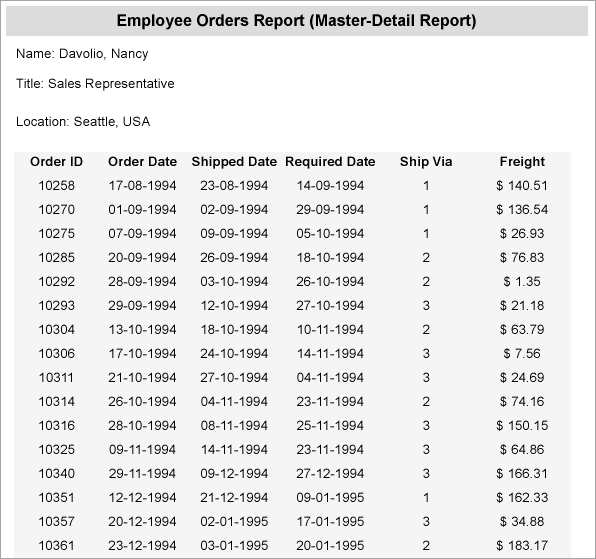Select order ID 10258
This screenshot has height=559, width=596.
57,185
